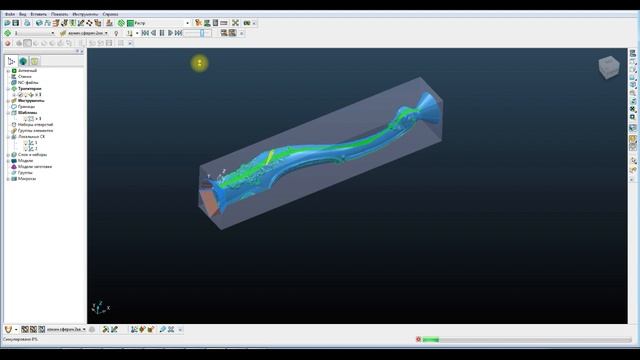Viewport: 640px width, 360px height.
Task: Click the tool shield icon in bottom toolbar
Action: tap(8, 329)
